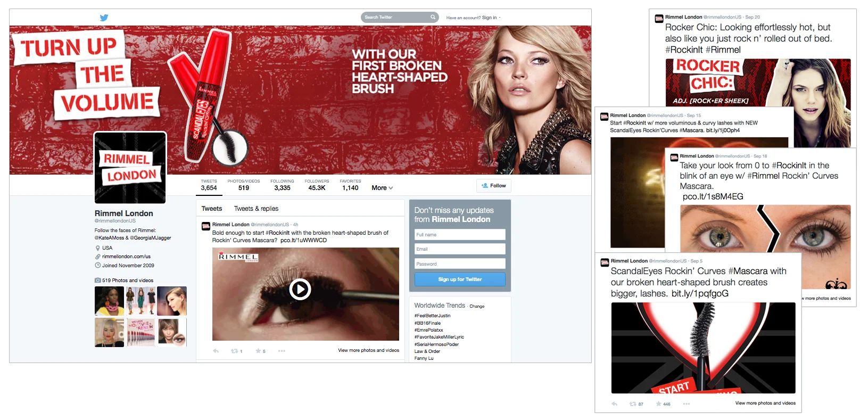This screenshot has width=868, height=420.
Task: Click pco.lt/1uWWWCD link in main tweet
Action: [x=303, y=240]
